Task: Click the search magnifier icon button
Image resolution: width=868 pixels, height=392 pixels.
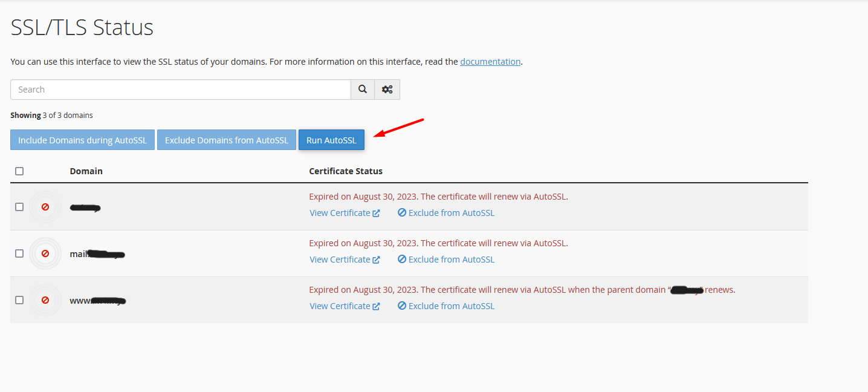Action: click(363, 90)
